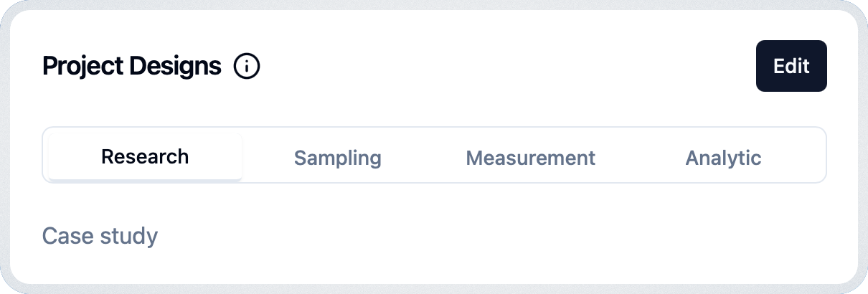Open the Project Designs information tooltip icon
Image resolution: width=868 pixels, height=294 pixels.
pos(247,67)
